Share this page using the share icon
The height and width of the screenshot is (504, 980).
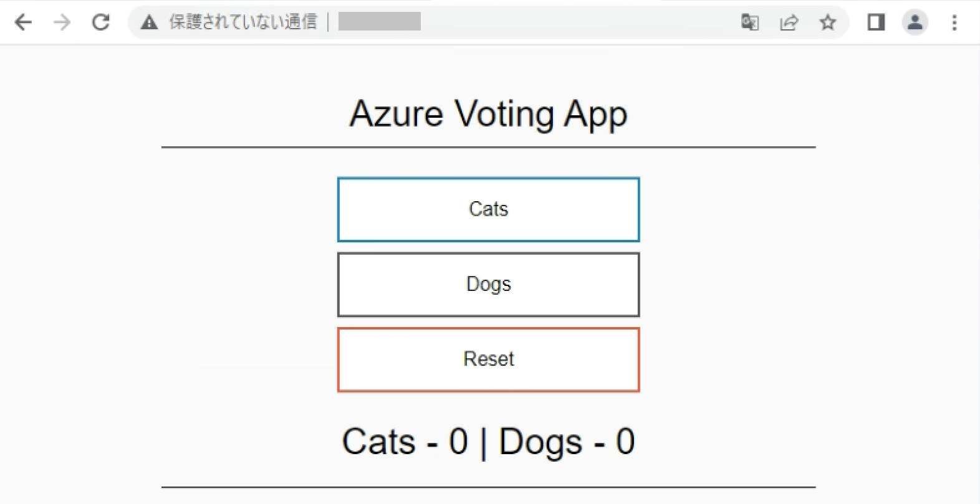[789, 22]
